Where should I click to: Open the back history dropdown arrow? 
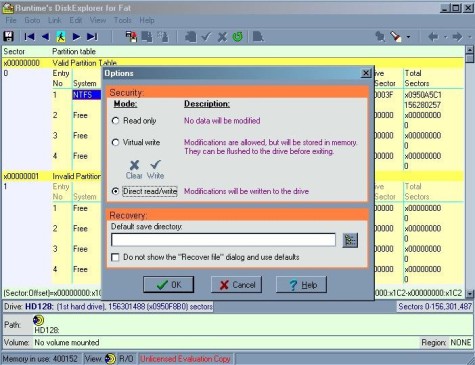445,37
